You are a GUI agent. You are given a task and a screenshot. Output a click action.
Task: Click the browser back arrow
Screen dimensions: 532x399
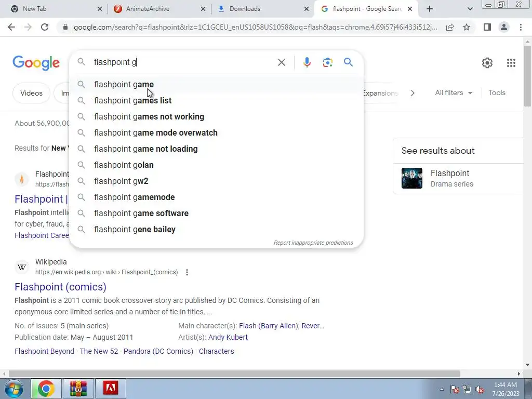[11, 27]
